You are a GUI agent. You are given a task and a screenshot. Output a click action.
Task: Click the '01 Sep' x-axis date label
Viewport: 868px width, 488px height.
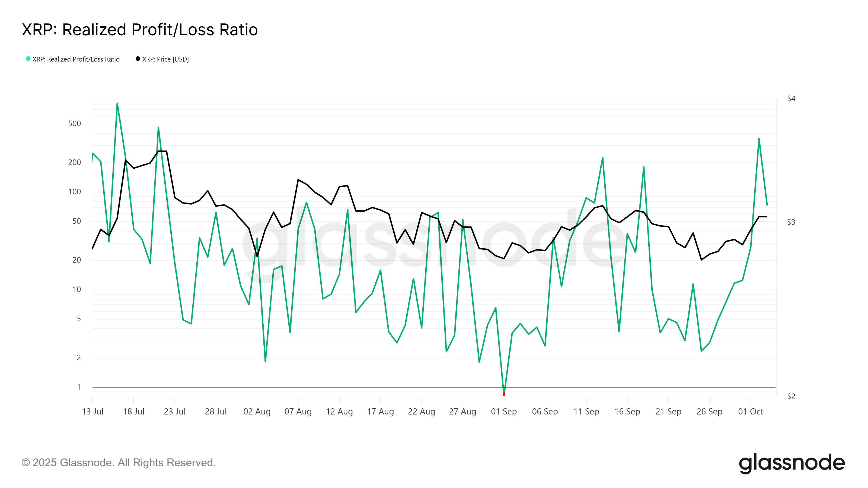coord(504,412)
